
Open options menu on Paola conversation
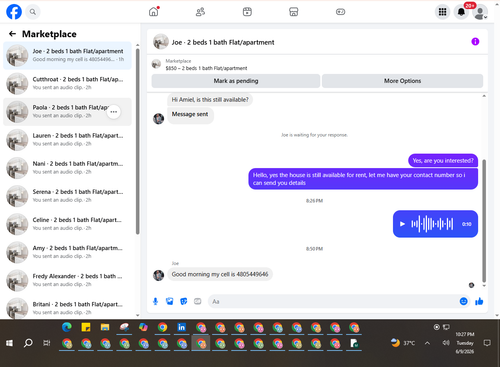click(114, 112)
